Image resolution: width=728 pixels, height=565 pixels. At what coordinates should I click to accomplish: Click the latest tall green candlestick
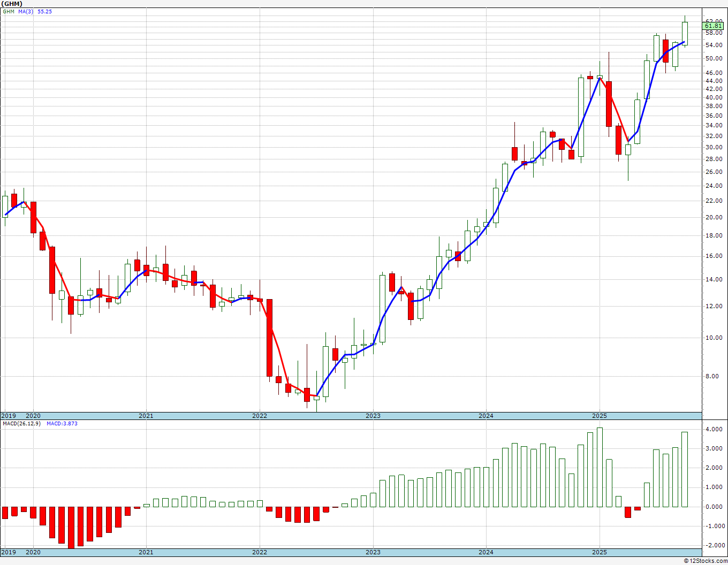tap(685, 33)
